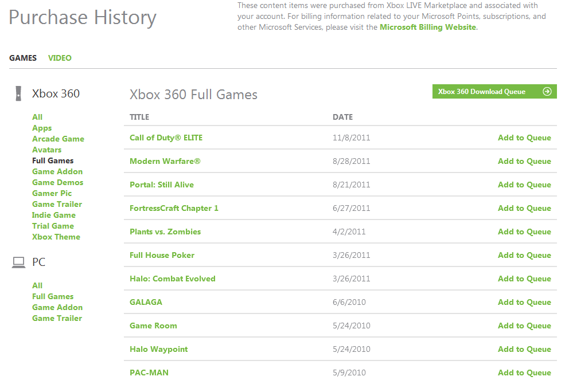Show All Xbox 360 purchases
The height and width of the screenshot is (392, 569).
(x=37, y=117)
